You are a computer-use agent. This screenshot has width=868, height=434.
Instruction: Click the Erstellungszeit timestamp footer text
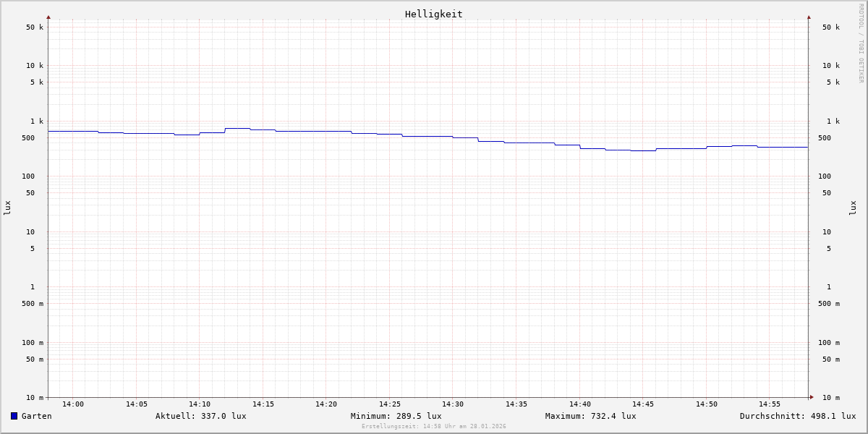point(434,427)
